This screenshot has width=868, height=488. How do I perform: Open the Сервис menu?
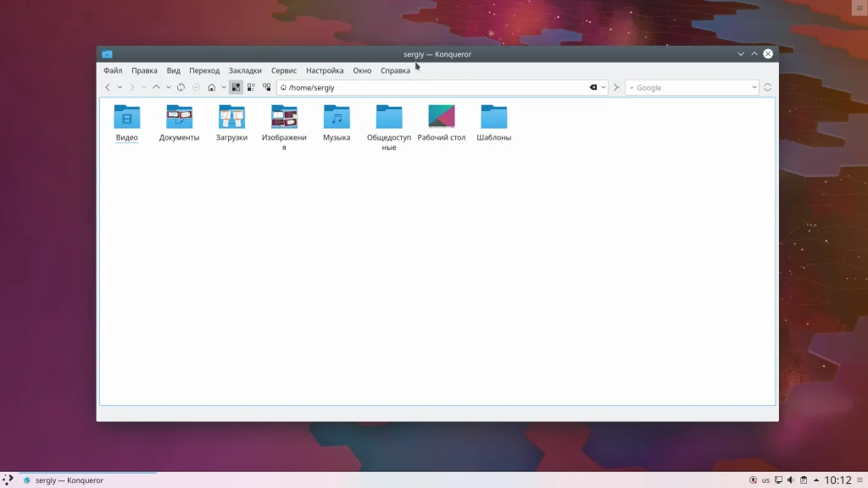pyautogui.click(x=284, y=70)
